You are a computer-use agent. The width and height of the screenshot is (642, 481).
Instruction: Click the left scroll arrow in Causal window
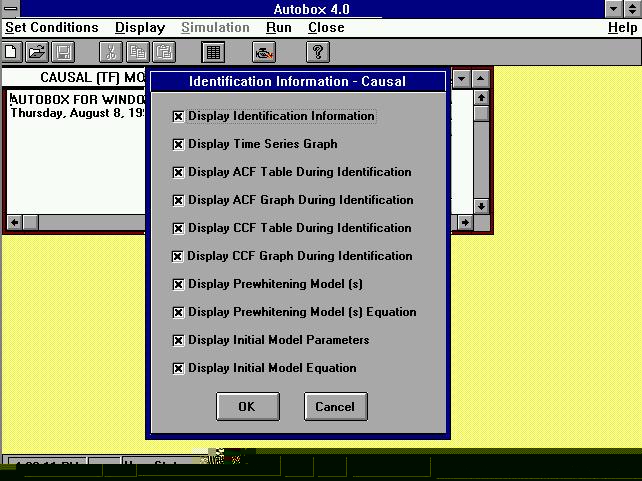point(15,222)
